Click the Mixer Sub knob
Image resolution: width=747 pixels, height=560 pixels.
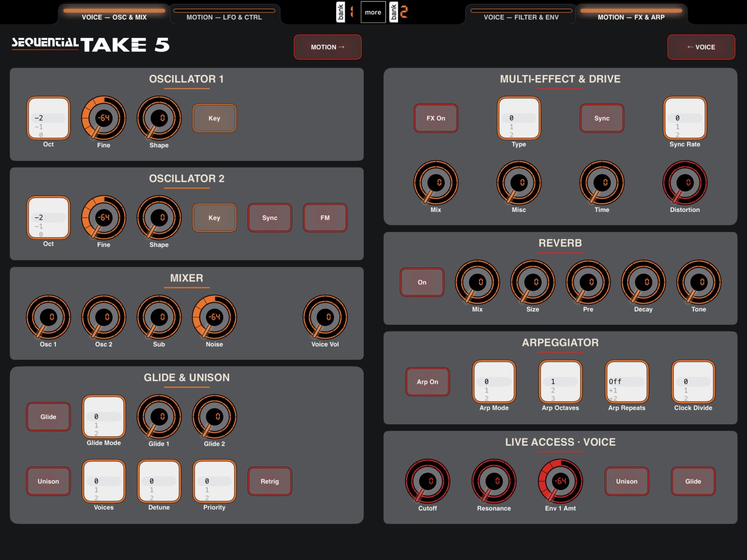pyautogui.click(x=159, y=317)
